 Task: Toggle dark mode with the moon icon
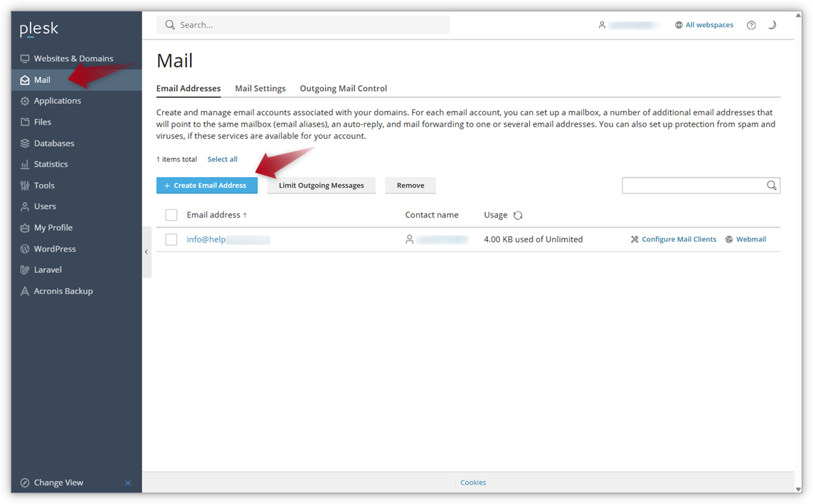click(772, 24)
